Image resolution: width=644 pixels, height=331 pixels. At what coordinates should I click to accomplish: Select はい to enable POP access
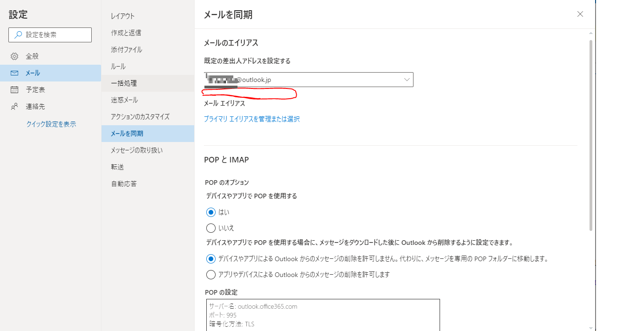coord(211,212)
